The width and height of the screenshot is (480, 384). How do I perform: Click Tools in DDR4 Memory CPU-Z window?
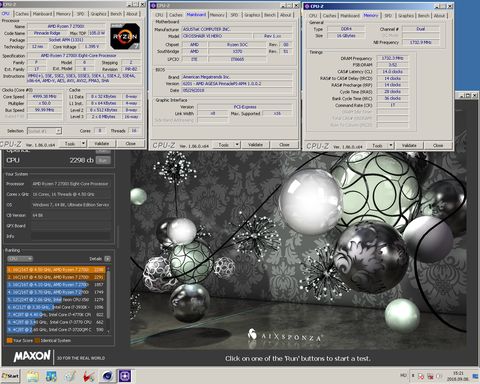coord(377,146)
